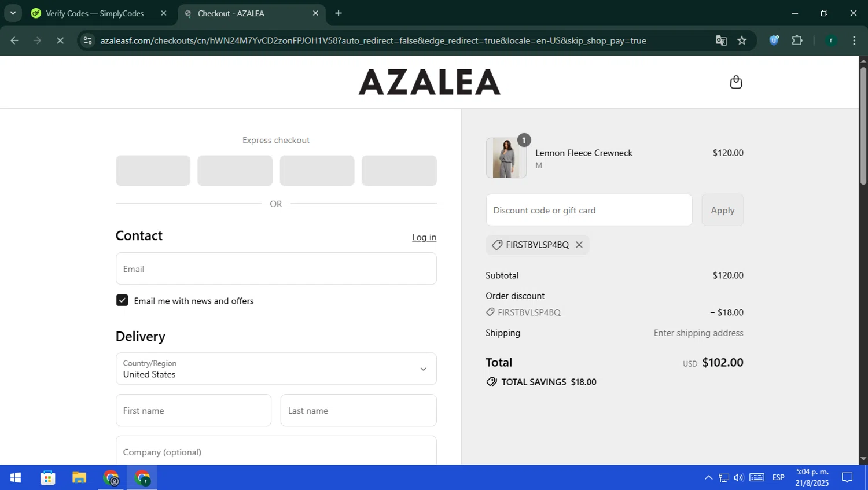Open the clock and calendar
This screenshot has height=490, width=868.
click(x=812, y=478)
